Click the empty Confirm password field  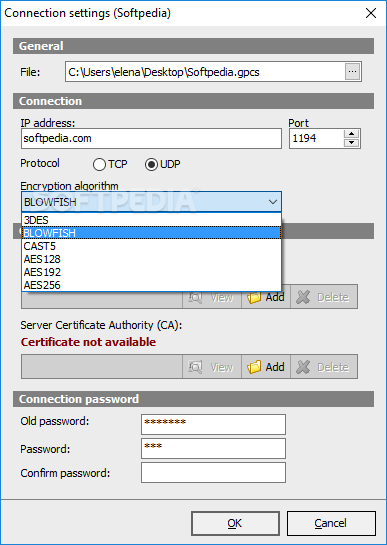click(213, 472)
